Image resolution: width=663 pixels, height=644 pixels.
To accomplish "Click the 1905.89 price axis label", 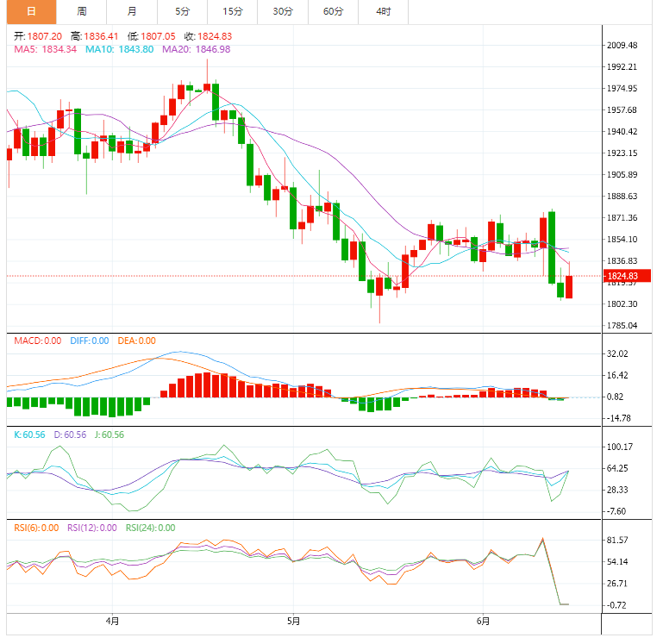I will tap(622, 175).
